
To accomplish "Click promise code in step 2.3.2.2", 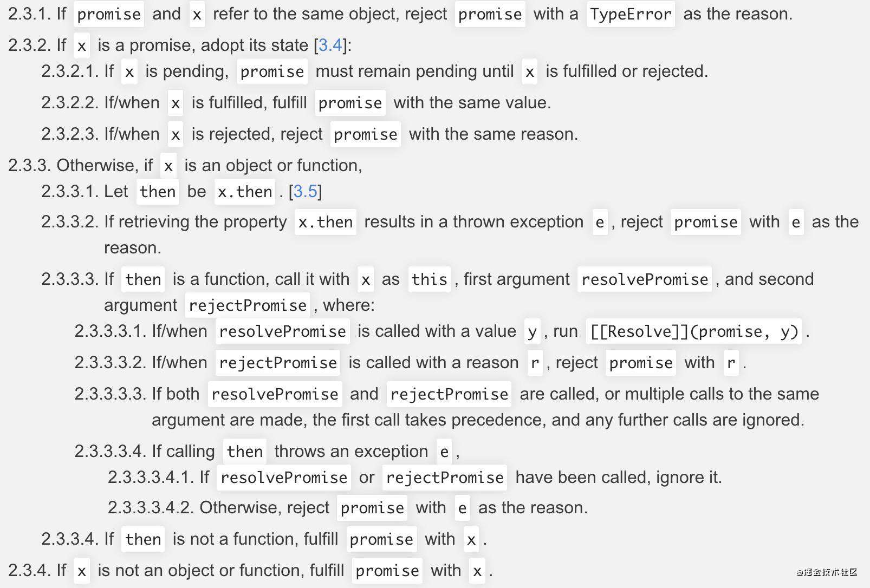I will click(x=350, y=103).
